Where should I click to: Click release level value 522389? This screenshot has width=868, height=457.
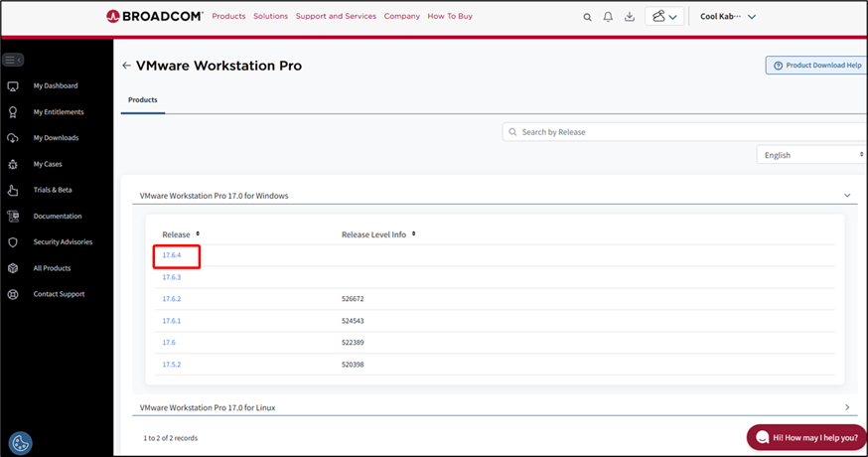[x=353, y=343]
